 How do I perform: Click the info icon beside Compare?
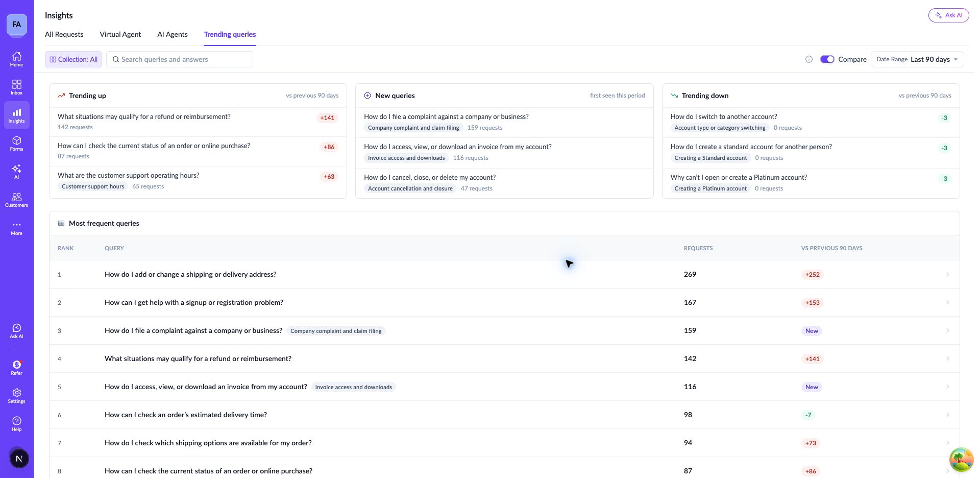(x=809, y=59)
